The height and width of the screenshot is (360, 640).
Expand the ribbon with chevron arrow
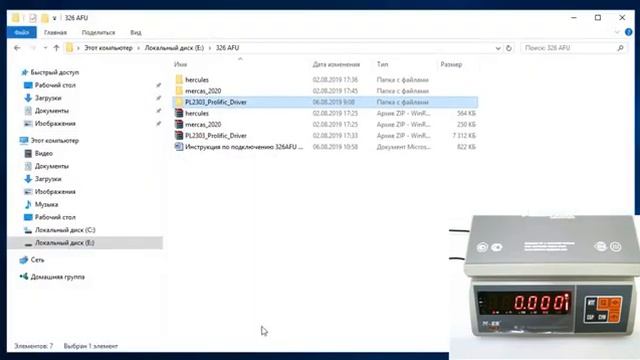[617, 32]
